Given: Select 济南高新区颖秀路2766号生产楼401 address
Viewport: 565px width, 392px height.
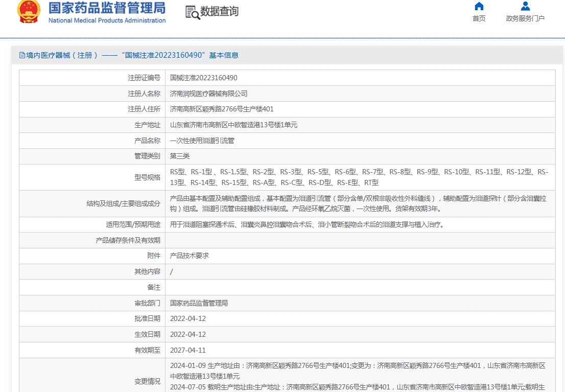Looking at the screenshot, I should (x=222, y=109).
